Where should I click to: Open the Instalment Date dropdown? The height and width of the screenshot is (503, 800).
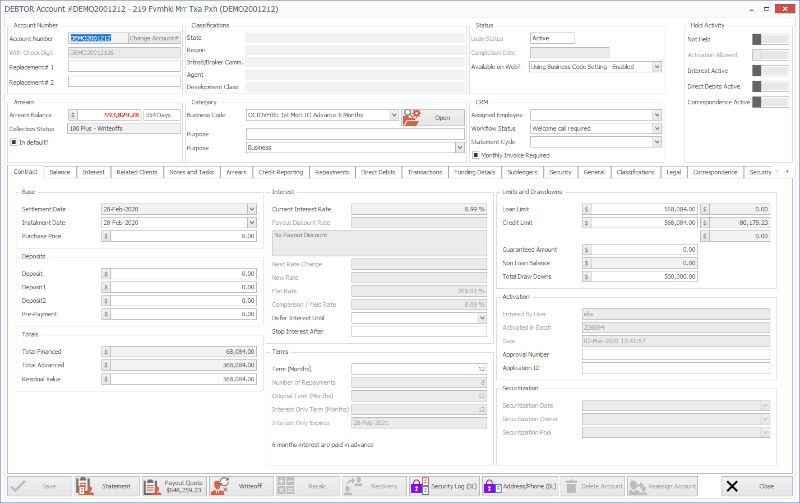252,222
